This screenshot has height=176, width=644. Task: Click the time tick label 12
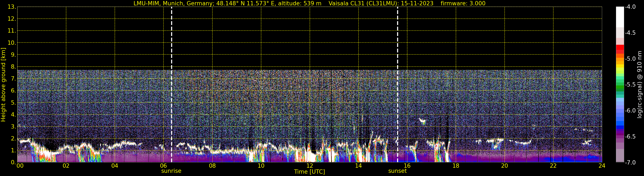click(x=310, y=166)
